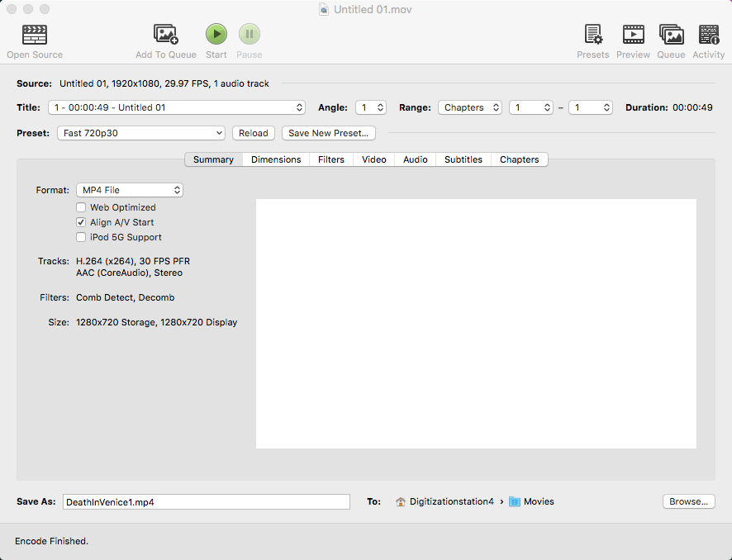Uncheck the Align A/V Start checkbox

(81, 222)
